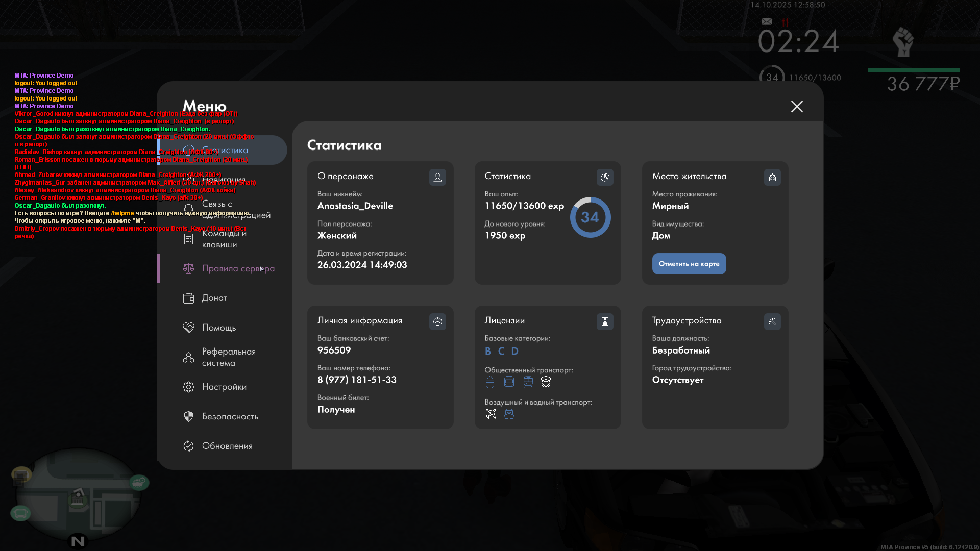Close the Меню window with X

797,106
